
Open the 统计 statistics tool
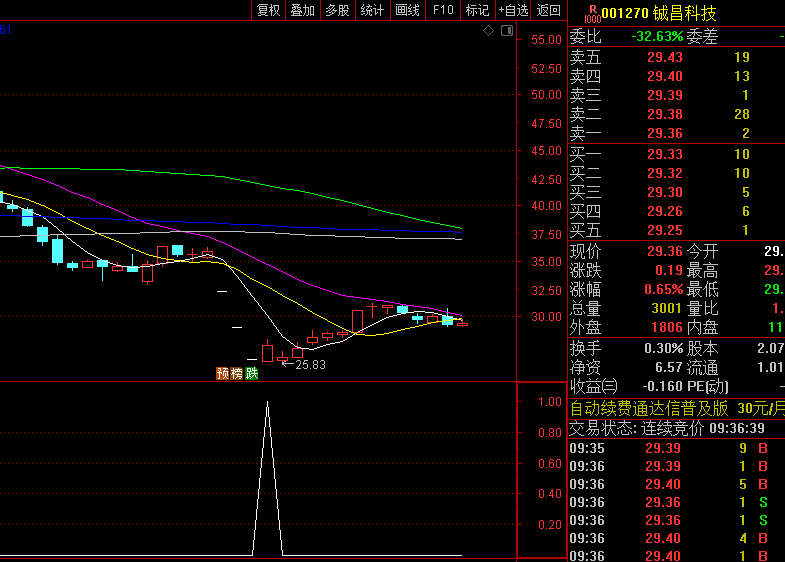tap(372, 10)
